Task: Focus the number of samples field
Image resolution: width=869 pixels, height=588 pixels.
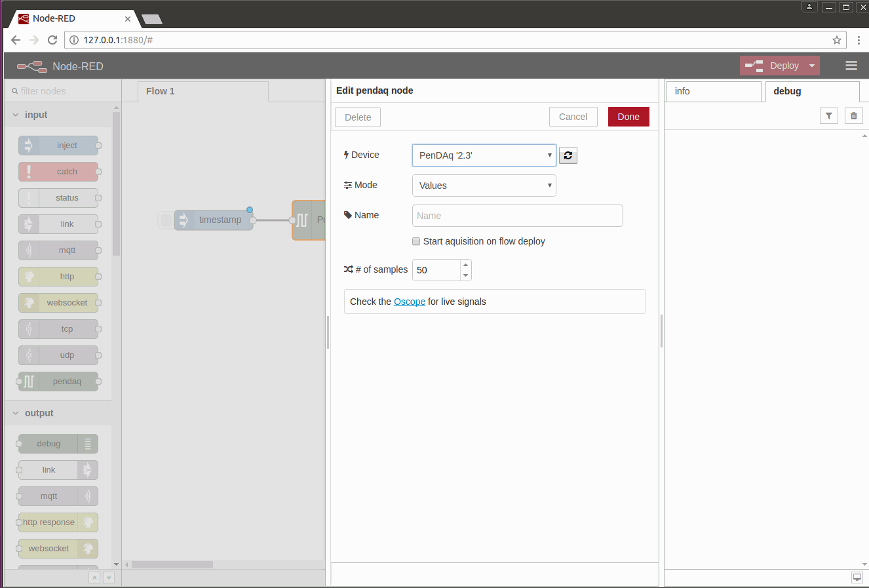Action: pyautogui.click(x=436, y=270)
